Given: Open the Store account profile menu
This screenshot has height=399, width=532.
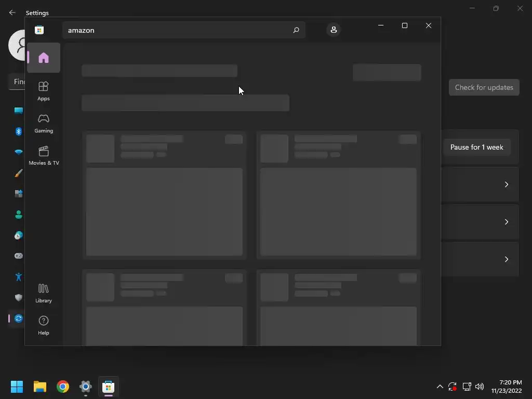Looking at the screenshot, I should [334, 30].
